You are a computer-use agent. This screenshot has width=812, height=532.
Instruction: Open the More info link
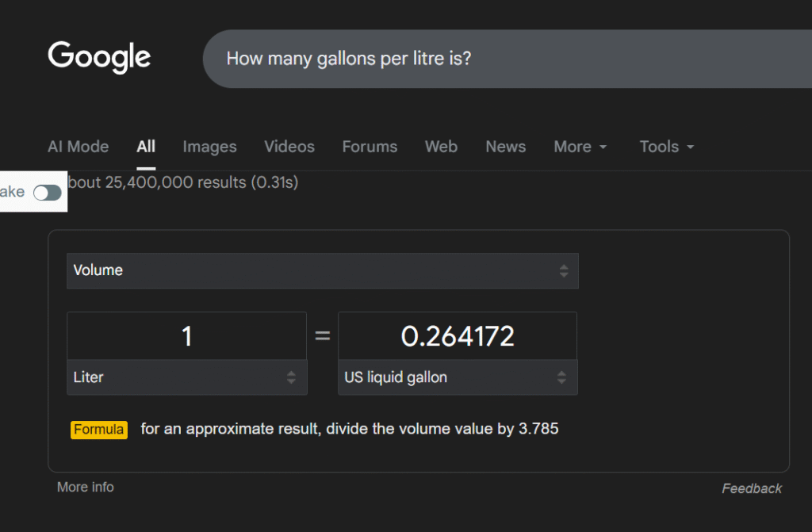coord(85,487)
